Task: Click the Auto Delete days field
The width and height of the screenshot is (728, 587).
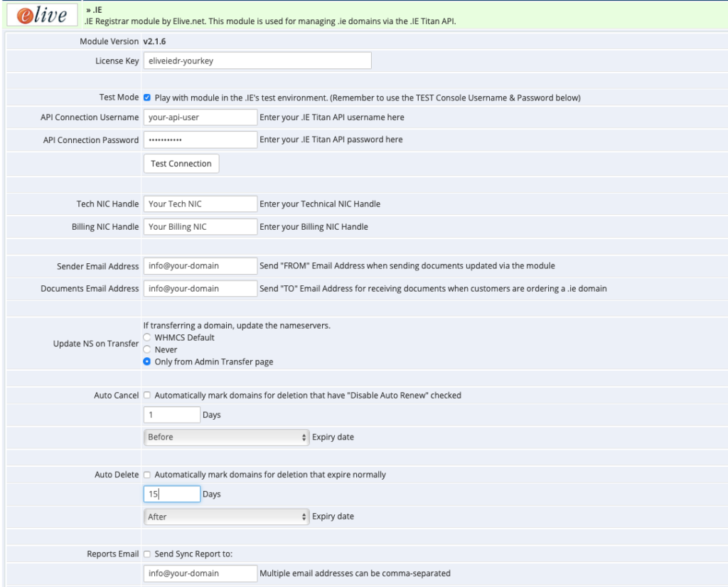Action: pos(172,494)
